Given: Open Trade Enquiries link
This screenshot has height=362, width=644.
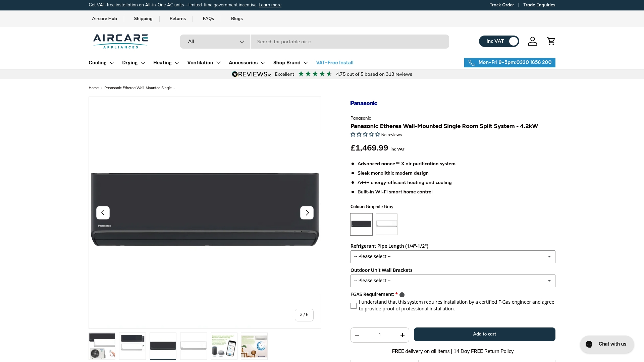Looking at the screenshot, I should (539, 5).
